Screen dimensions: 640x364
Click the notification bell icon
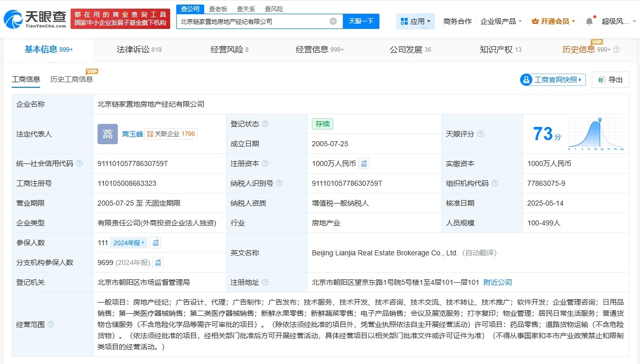click(x=588, y=20)
